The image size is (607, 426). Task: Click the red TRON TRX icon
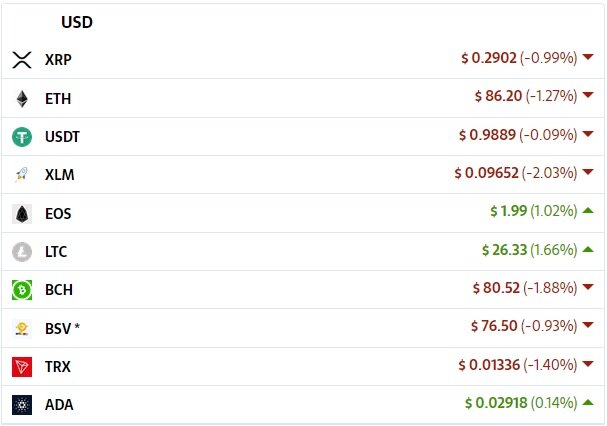22,367
